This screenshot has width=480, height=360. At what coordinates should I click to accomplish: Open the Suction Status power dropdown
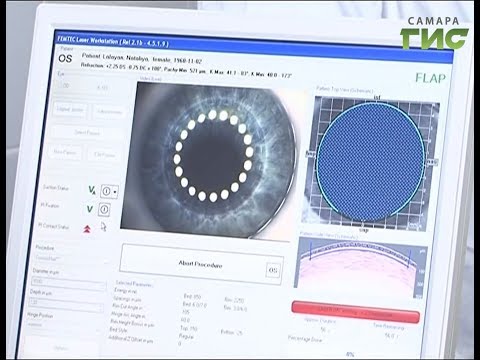115,192
